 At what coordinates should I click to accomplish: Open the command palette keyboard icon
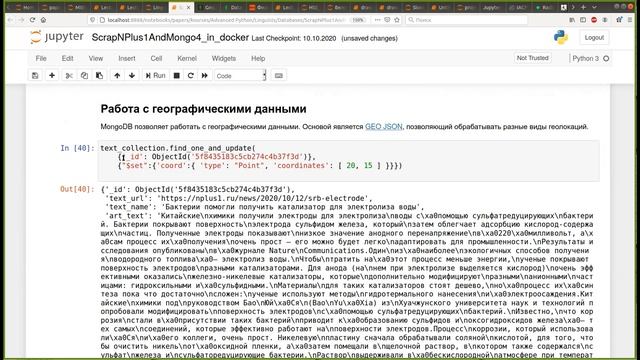tap(279, 76)
